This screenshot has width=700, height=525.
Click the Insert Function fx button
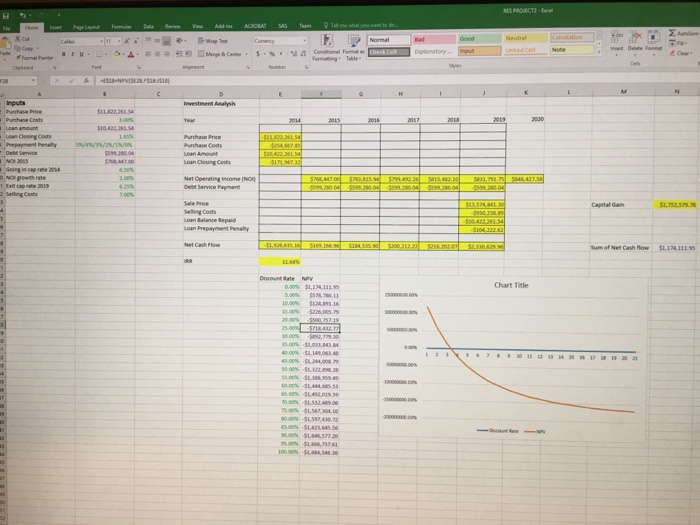[x=86, y=81]
